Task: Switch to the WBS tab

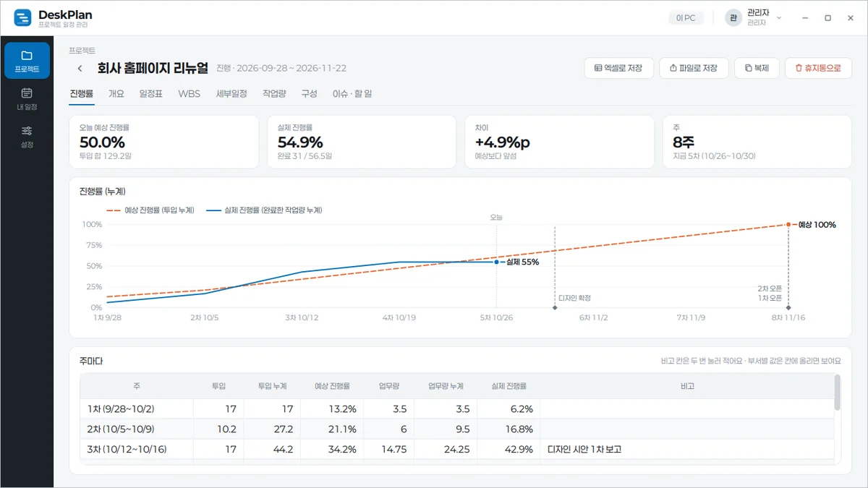Action: (190, 94)
